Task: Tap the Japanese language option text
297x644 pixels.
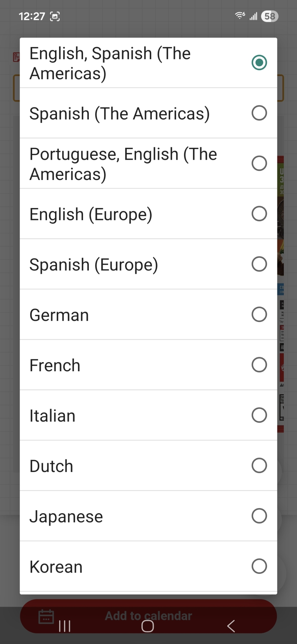Action: pos(66,517)
